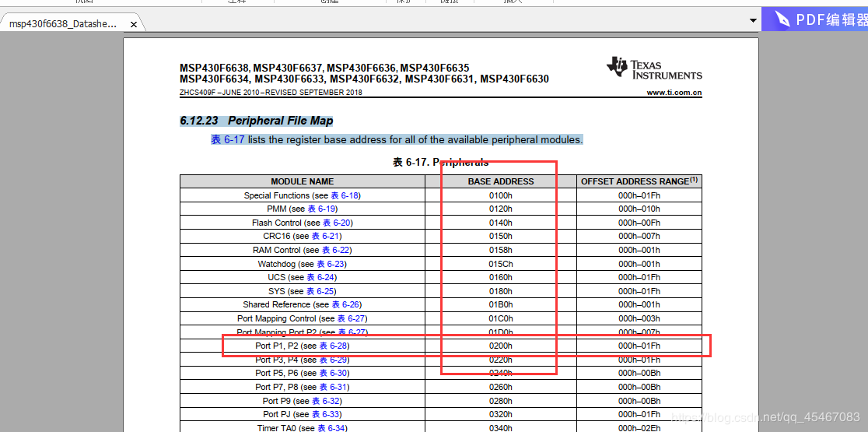
Task: Follow the 表 6-21 CRC16 link
Action: pyautogui.click(x=325, y=236)
